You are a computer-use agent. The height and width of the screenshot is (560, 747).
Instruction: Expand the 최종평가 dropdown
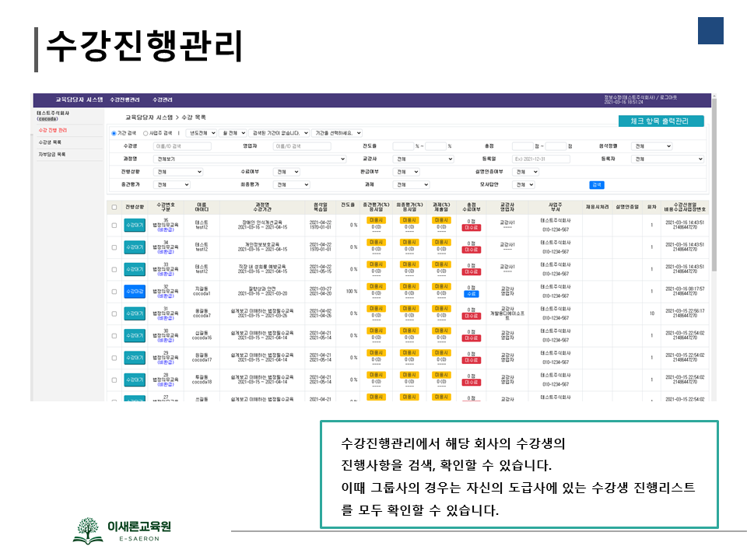click(292, 185)
